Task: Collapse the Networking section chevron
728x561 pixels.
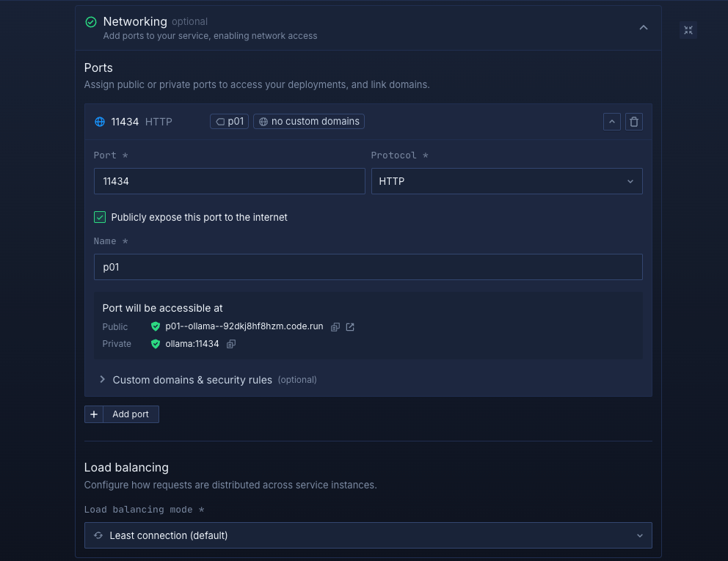Action: click(x=643, y=28)
